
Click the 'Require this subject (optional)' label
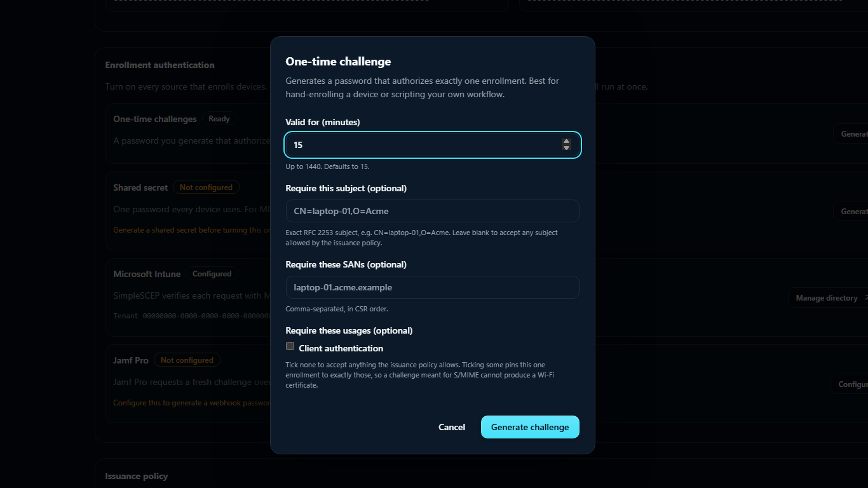coord(346,188)
